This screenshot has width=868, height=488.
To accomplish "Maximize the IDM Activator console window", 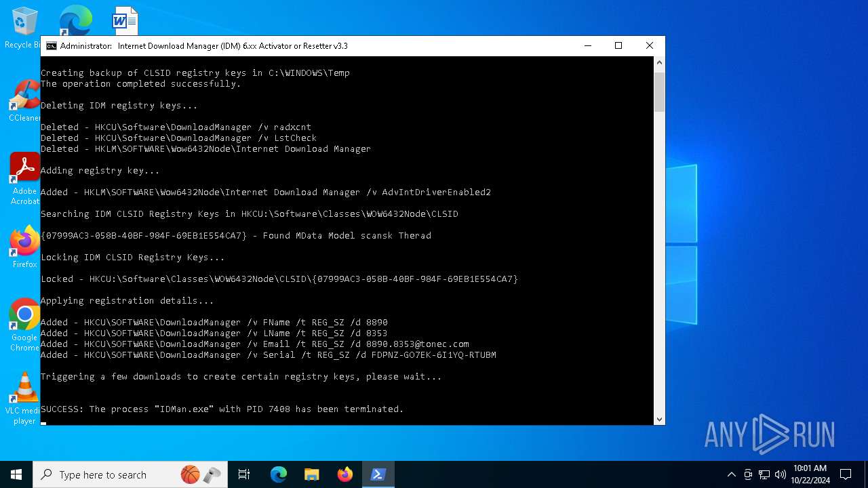I will point(618,45).
